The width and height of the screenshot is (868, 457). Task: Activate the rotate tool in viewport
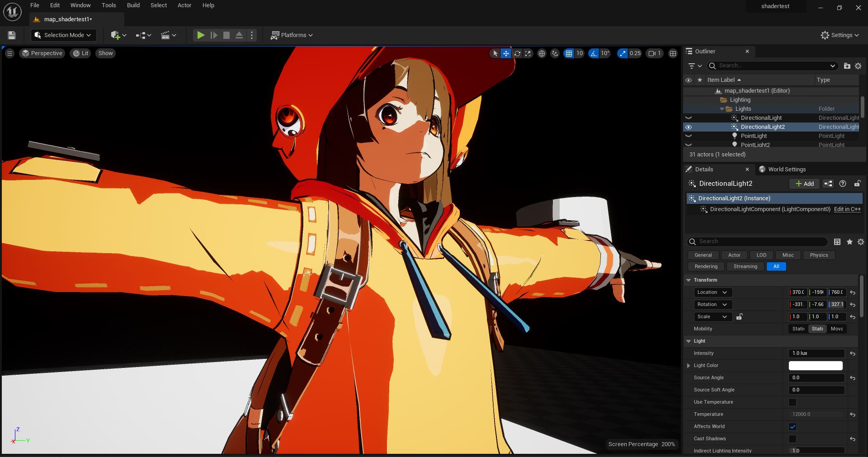coord(517,53)
